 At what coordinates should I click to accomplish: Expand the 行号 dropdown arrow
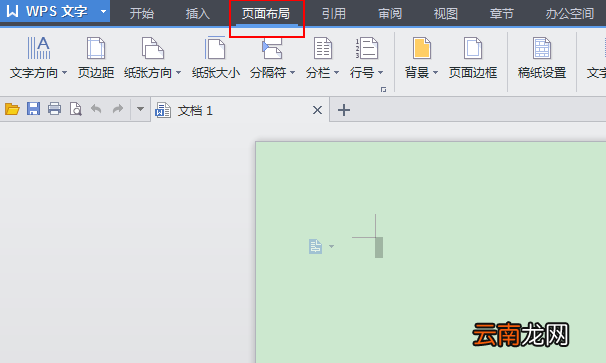coord(380,72)
